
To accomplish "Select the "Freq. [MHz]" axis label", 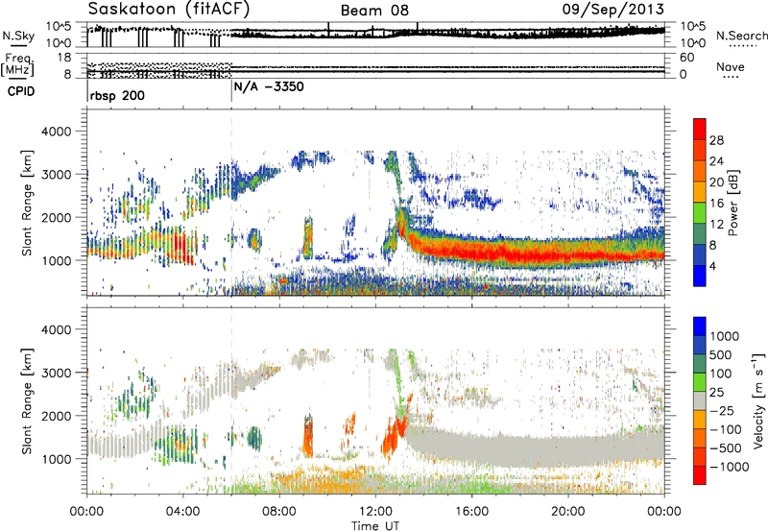I will [17, 64].
